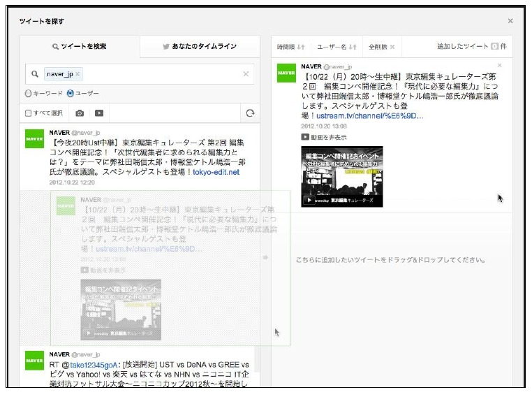Sort added tweets by 時間順
The image size is (532, 397).
pos(290,47)
